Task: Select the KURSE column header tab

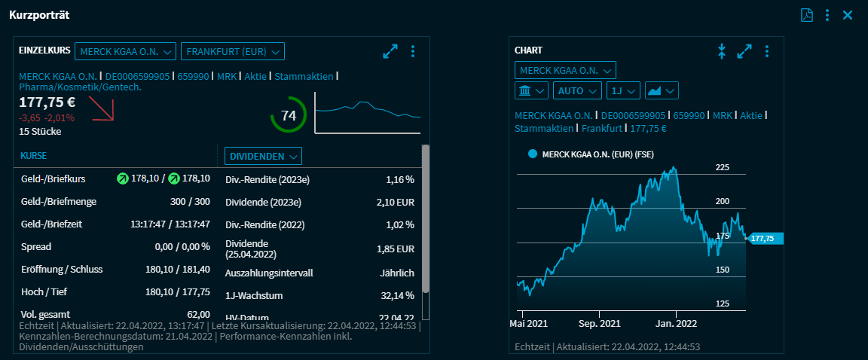Action: pos(34,156)
